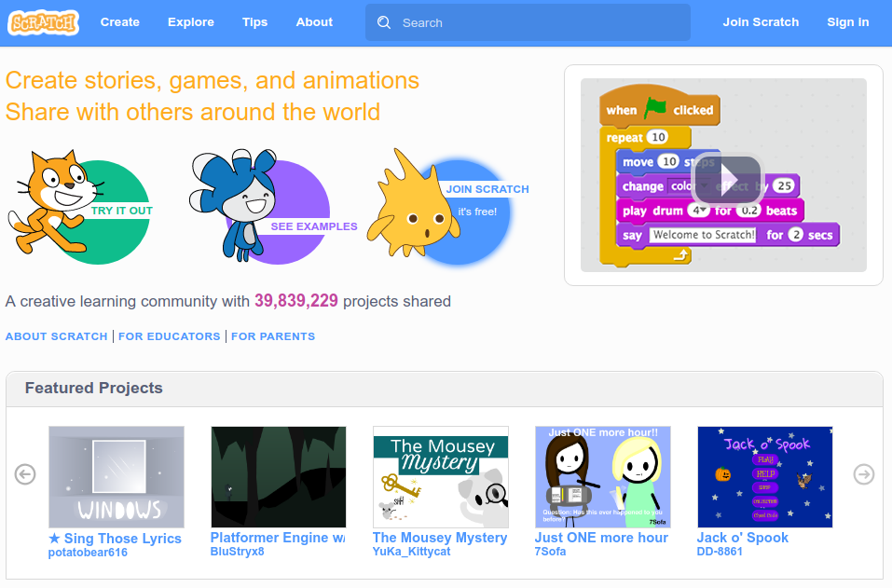Viewport: 892px width, 588px height.
Task: Click the Featured Projects heading
Action: click(x=94, y=388)
